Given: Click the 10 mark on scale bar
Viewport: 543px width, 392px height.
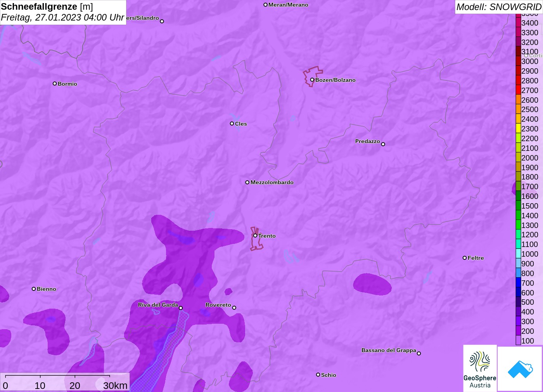Looking at the screenshot, I should tap(40, 385).
